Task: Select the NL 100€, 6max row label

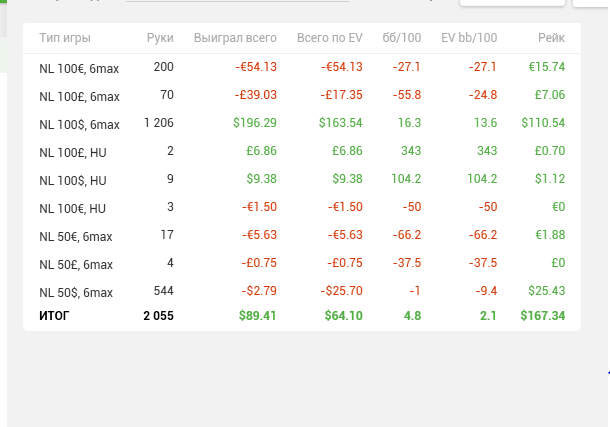Action: coord(79,68)
